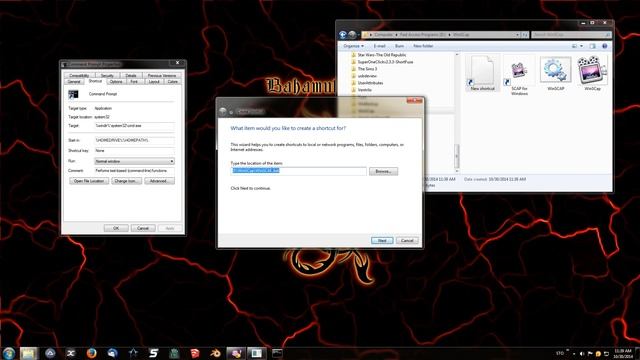
Task: Expand the Explorer address bar history dropdown
Action: coord(518,35)
